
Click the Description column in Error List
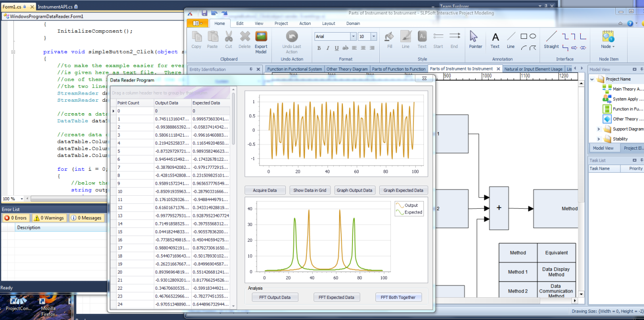(x=61, y=228)
